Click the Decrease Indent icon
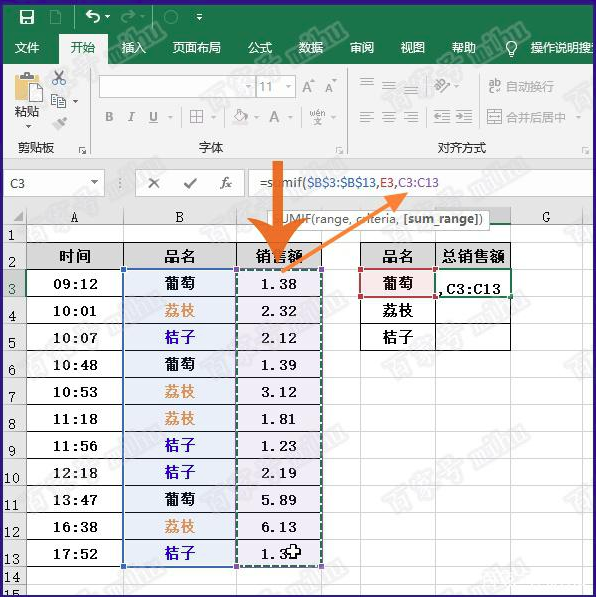This screenshot has height=597, width=596. click(x=442, y=117)
